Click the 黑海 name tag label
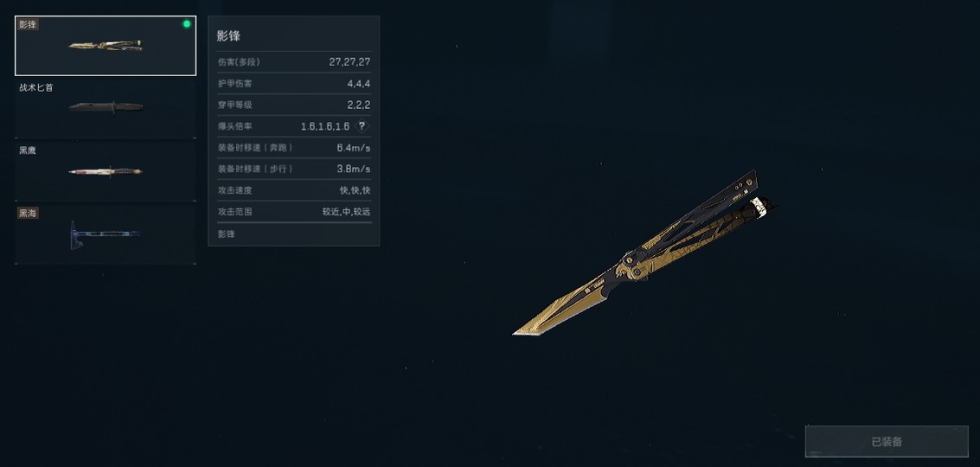The image size is (980, 467). pyautogui.click(x=28, y=214)
